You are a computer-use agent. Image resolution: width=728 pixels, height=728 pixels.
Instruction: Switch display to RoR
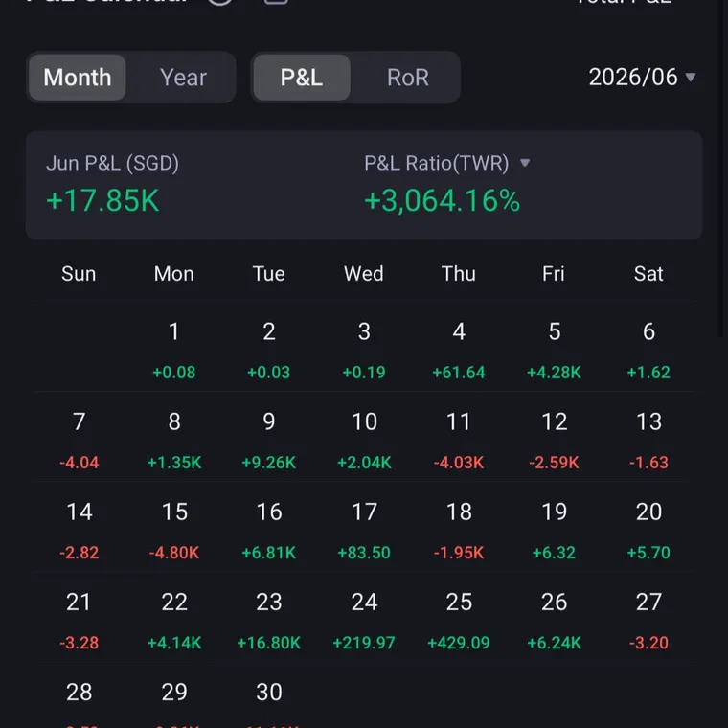coord(408,77)
